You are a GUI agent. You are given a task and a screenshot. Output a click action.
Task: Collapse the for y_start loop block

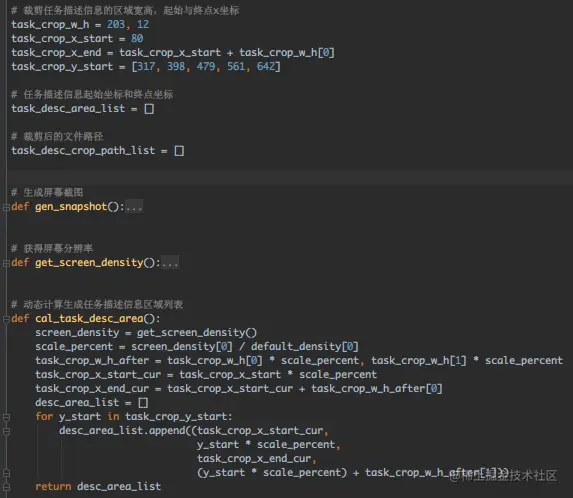pos(6,417)
